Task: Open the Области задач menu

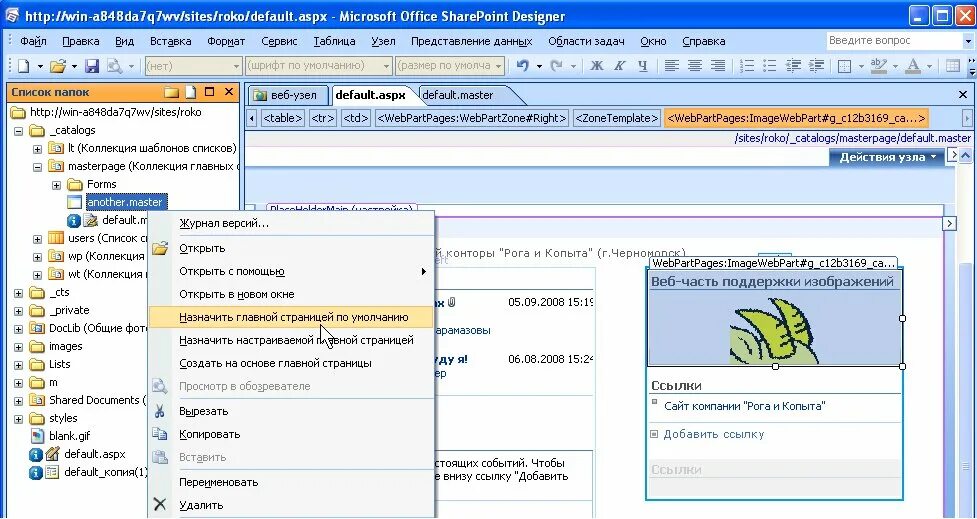Action: [586, 41]
